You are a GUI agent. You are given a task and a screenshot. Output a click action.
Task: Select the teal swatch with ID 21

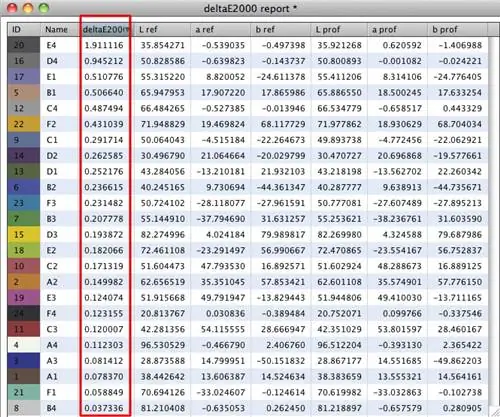point(24,392)
